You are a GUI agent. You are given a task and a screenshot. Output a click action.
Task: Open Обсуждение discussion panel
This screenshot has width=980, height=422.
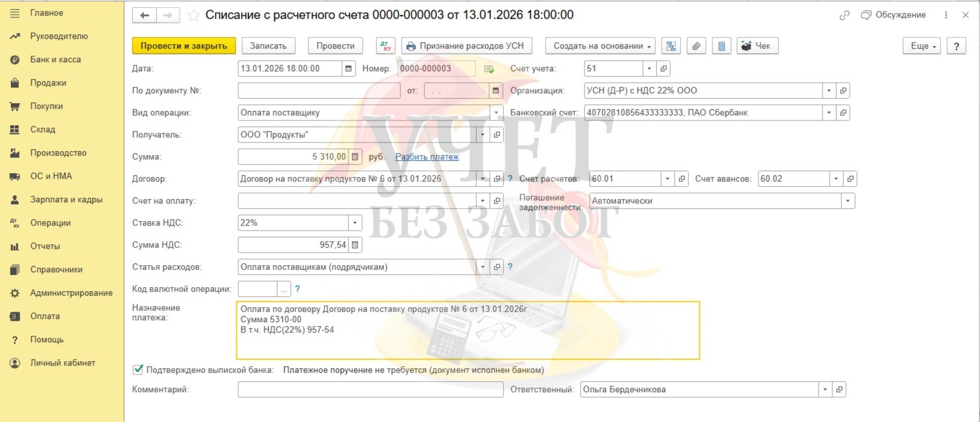[894, 15]
